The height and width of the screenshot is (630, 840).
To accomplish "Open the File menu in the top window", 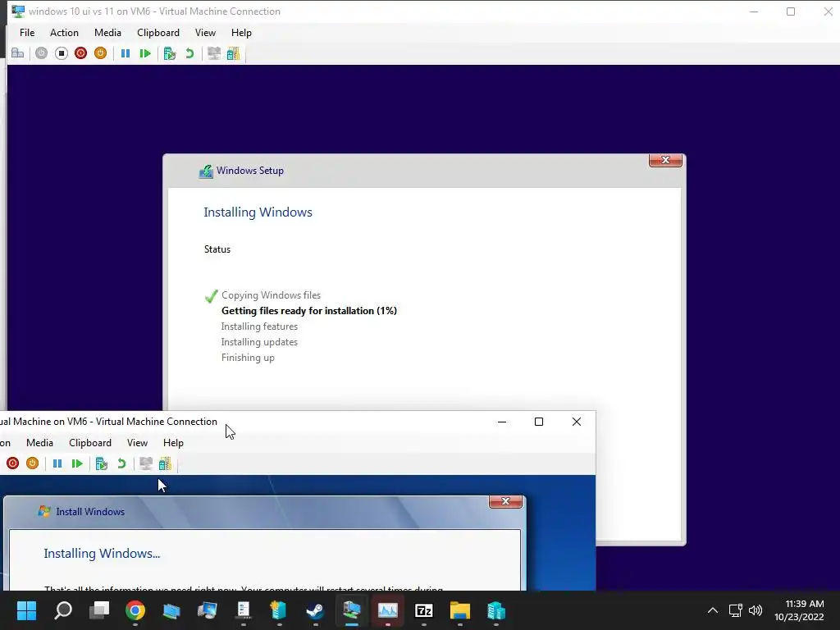I will (x=27, y=33).
